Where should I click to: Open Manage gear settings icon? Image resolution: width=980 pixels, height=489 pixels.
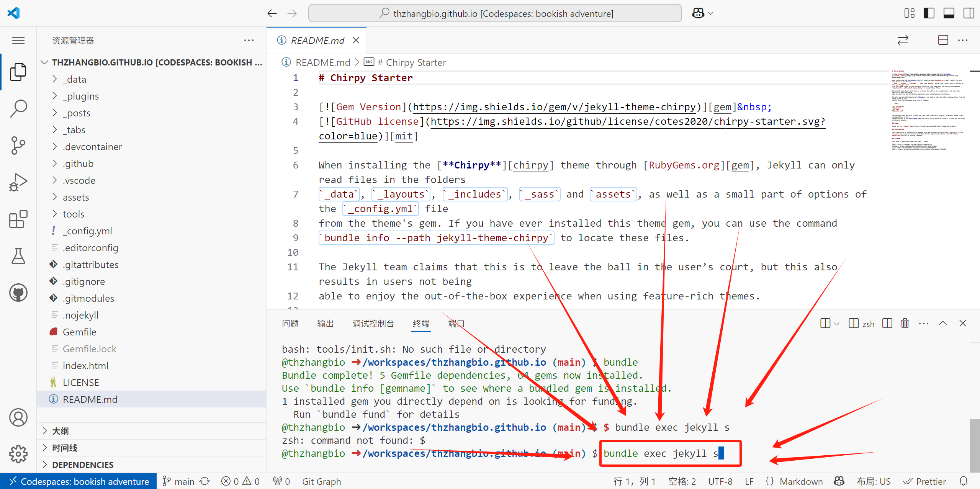point(18,454)
